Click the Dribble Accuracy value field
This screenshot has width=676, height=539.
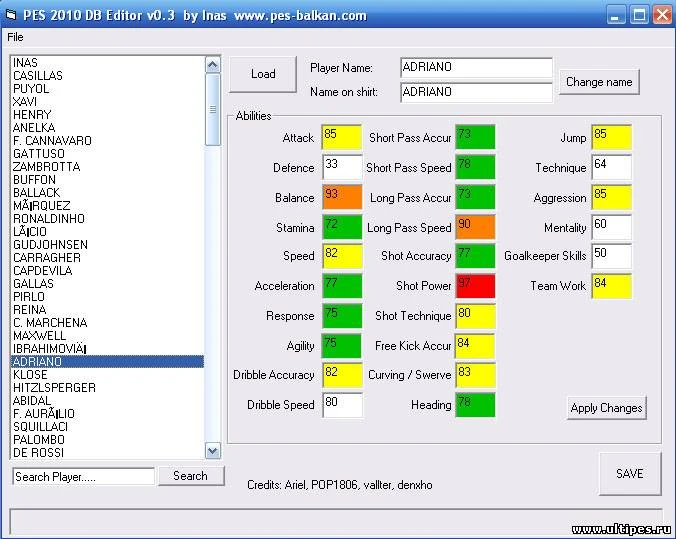point(342,375)
